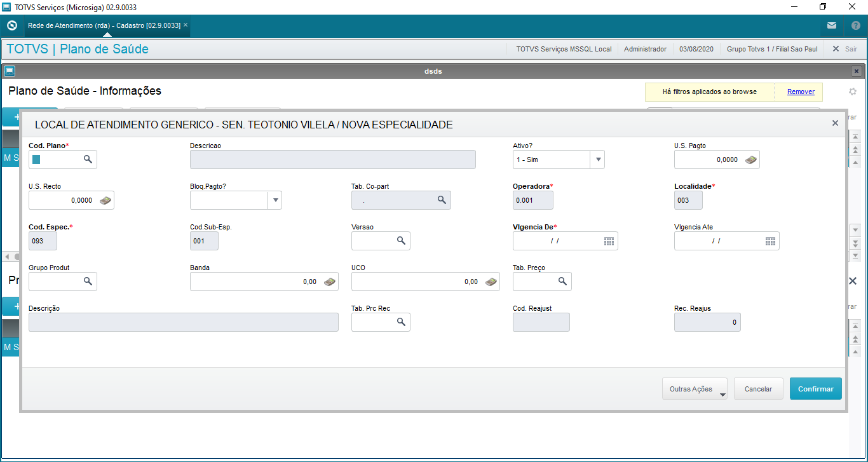Click the date 03/08/2020 in header

pos(696,49)
